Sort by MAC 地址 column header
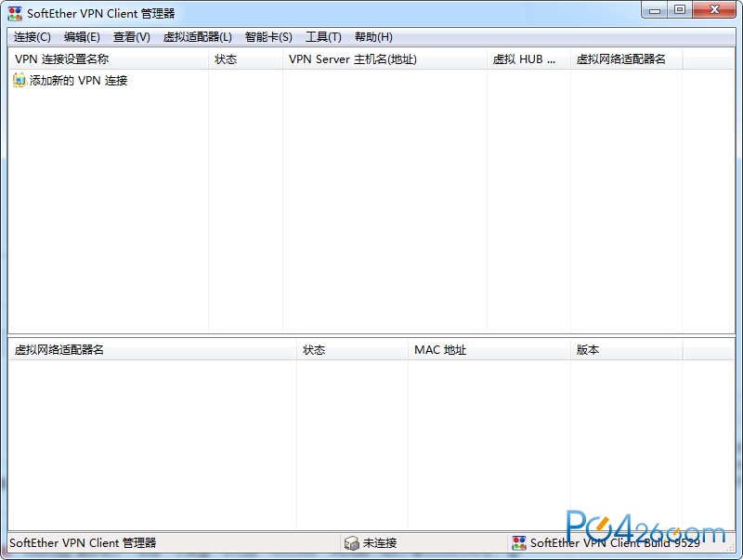This screenshot has width=743, height=560. coord(489,350)
